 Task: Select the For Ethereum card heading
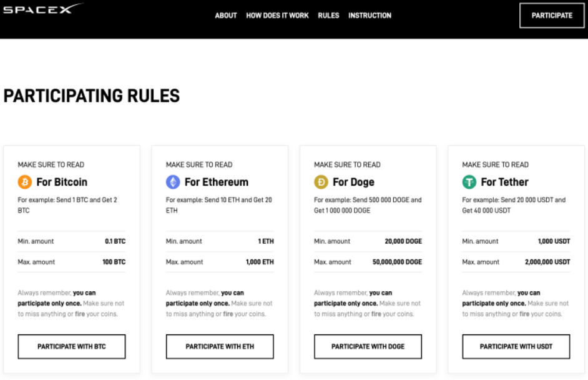pyautogui.click(x=216, y=182)
